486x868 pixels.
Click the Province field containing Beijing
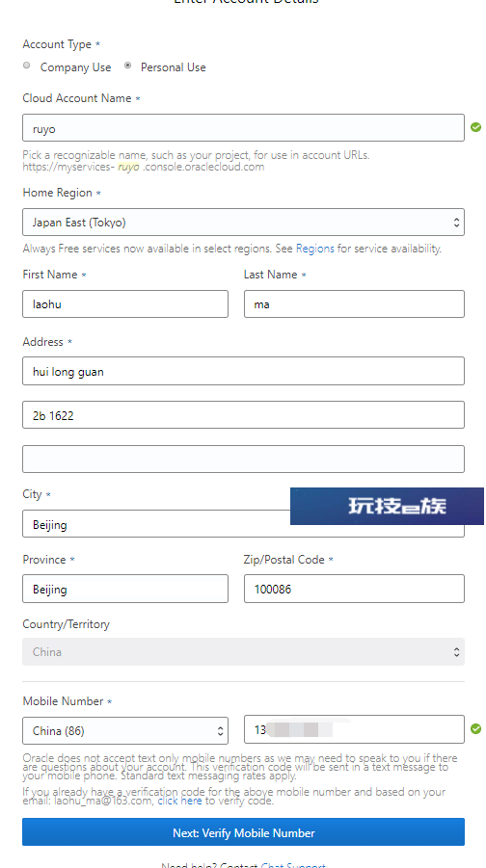click(125, 589)
